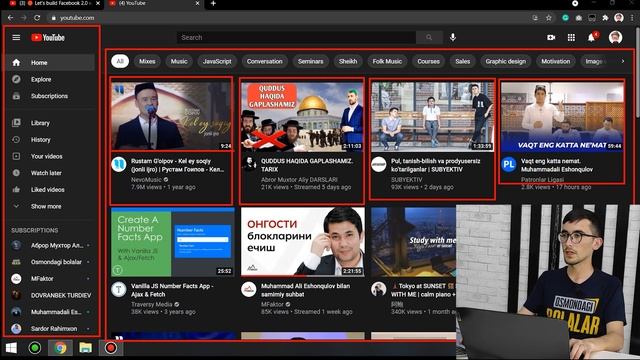640x360 pixels.
Task: Click the red recording app taskbar icon
Action: pos(111,348)
